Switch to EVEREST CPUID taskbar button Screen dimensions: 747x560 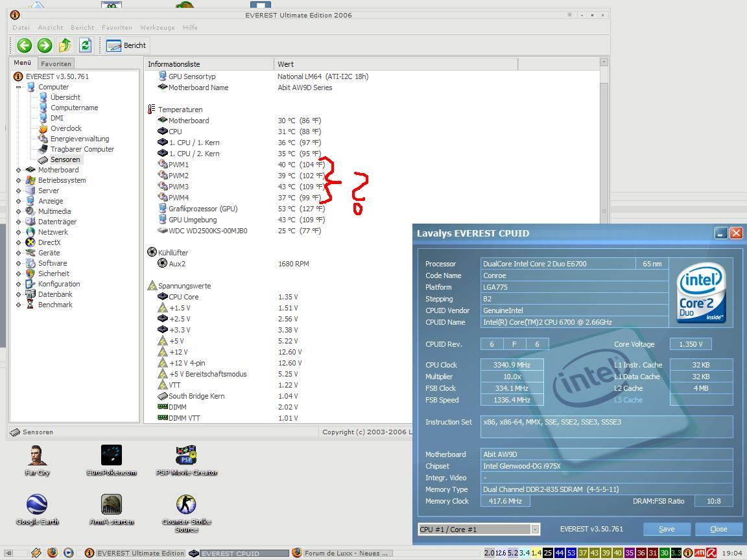239,554
